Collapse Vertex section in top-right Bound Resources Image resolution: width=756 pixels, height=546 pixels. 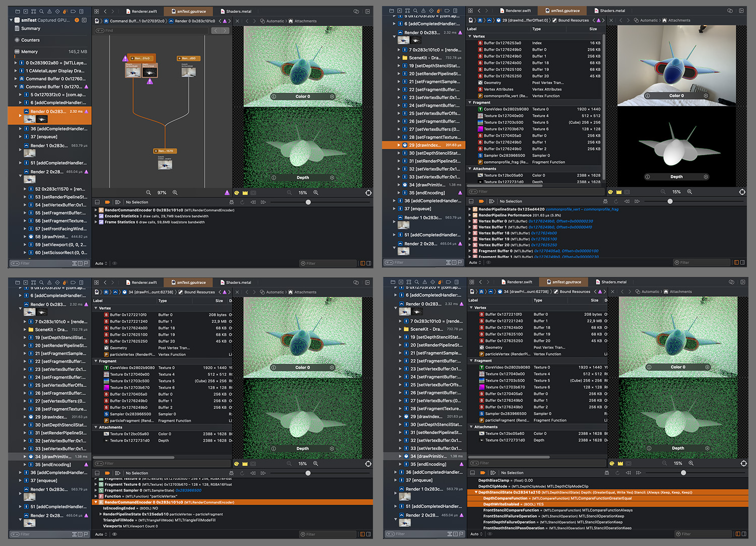[x=470, y=36]
